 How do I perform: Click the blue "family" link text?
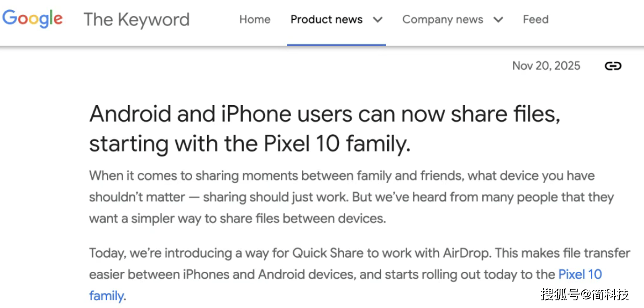(x=106, y=296)
